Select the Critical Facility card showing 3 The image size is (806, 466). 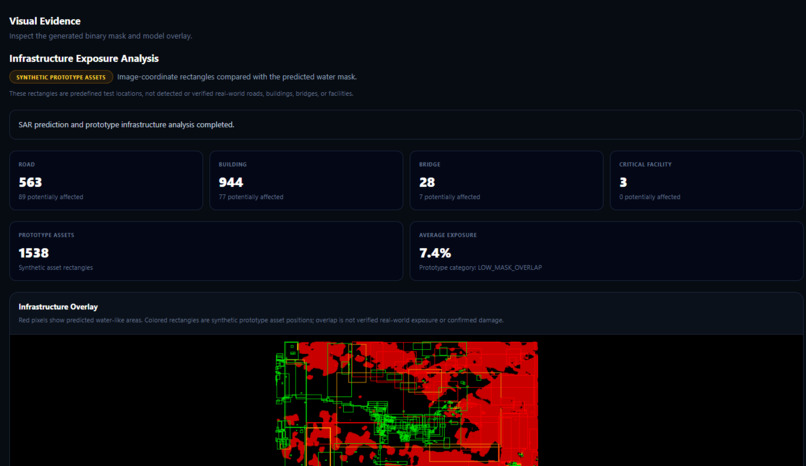(x=706, y=180)
